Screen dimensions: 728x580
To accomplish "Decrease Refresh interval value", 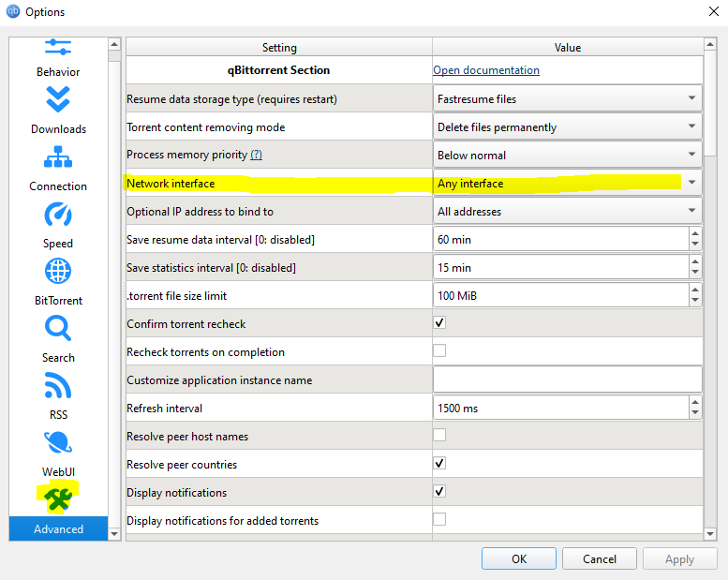I will [x=695, y=413].
